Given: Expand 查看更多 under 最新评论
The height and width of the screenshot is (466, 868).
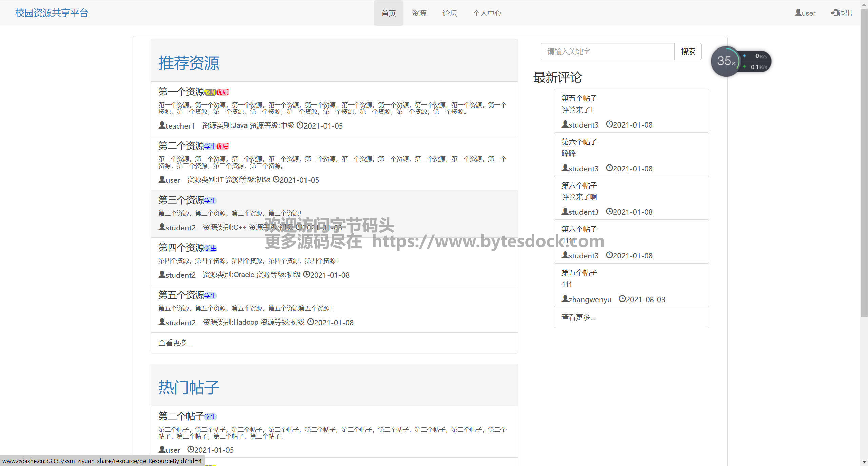Looking at the screenshot, I should point(578,317).
